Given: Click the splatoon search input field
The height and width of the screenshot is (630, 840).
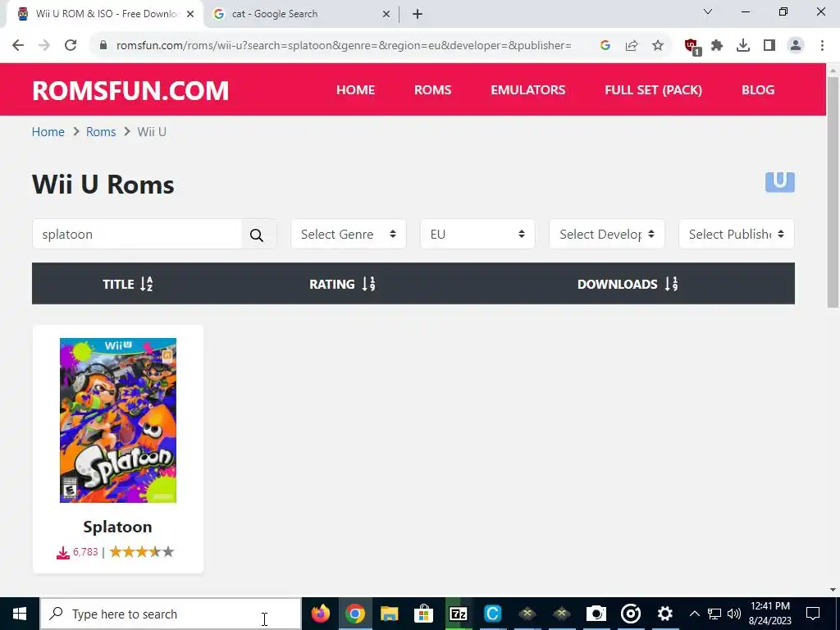Looking at the screenshot, I should point(137,234).
